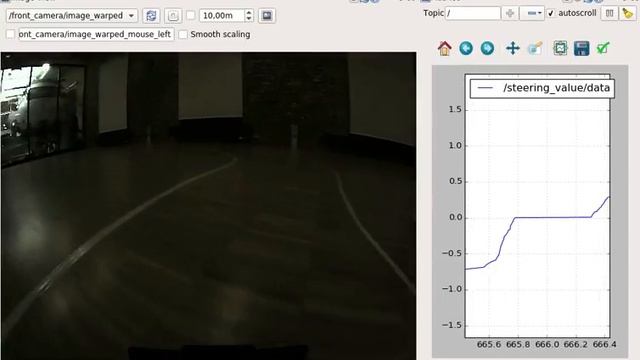Reset plot to home view
Screen dimensions: 640x360
[444, 48]
